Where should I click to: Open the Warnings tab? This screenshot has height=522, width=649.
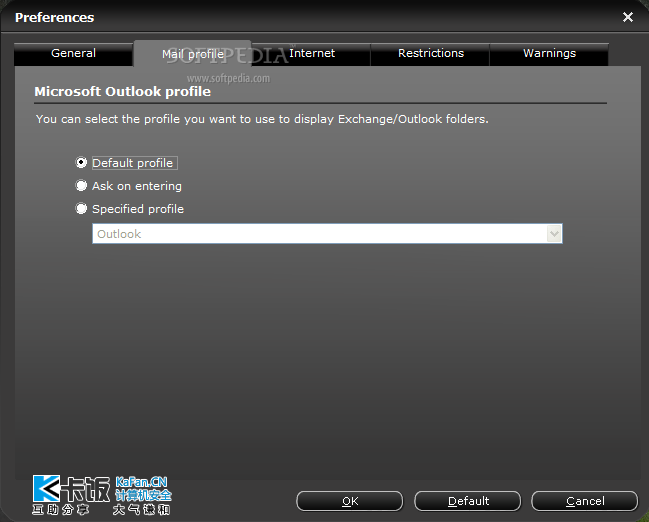[549, 54]
